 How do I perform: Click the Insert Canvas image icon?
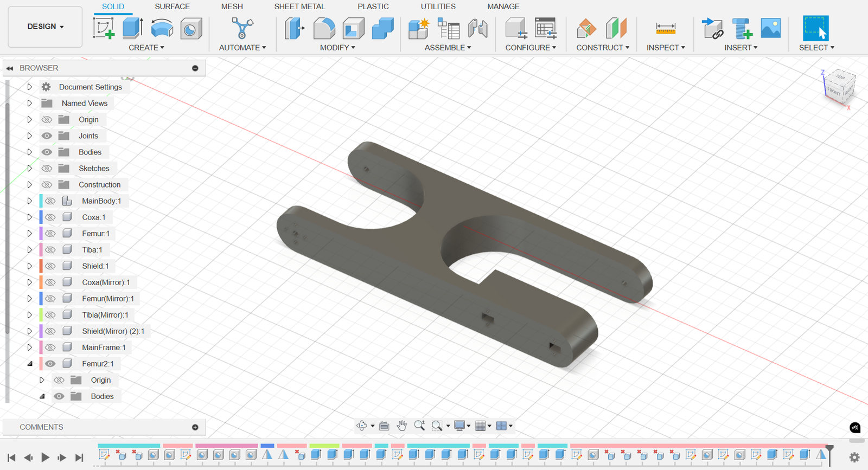pos(771,28)
